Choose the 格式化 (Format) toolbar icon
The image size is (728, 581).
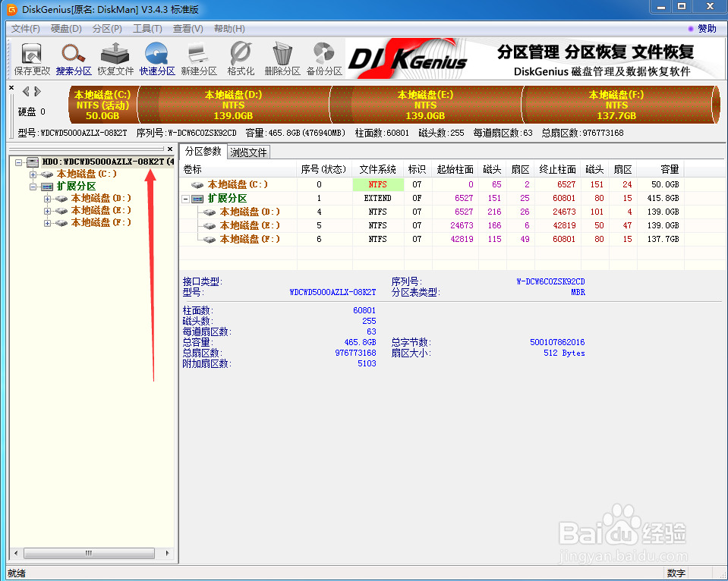coord(241,59)
